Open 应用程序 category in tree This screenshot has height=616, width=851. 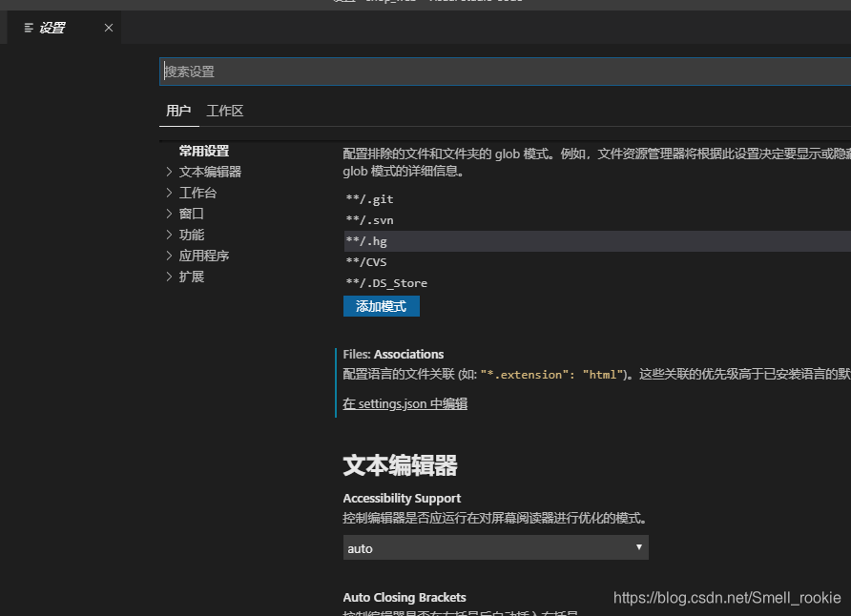204,256
